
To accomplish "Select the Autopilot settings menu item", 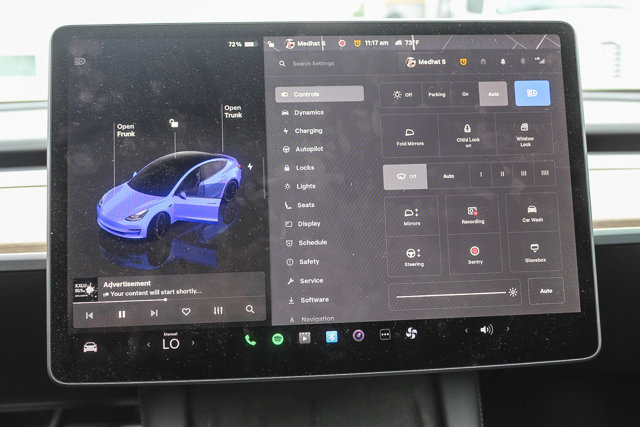I will (309, 149).
